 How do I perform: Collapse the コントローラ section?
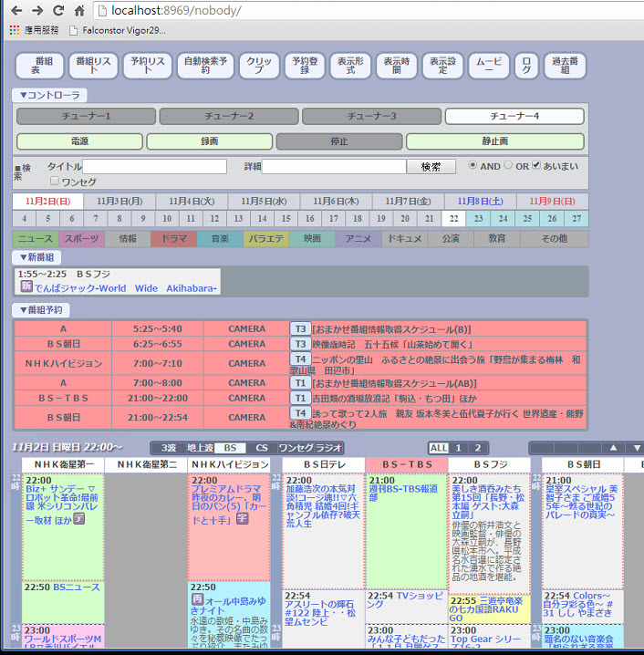point(49,95)
